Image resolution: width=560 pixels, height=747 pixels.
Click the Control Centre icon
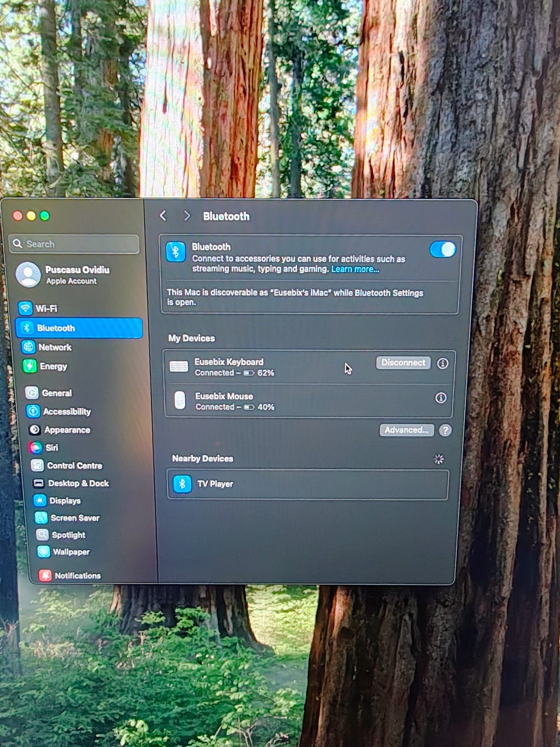(37, 466)
